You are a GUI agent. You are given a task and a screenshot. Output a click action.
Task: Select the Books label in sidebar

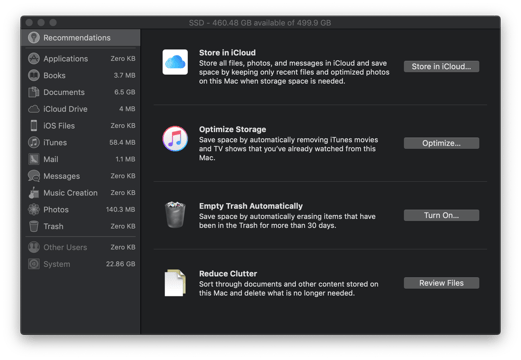click(x=54, y=76)
